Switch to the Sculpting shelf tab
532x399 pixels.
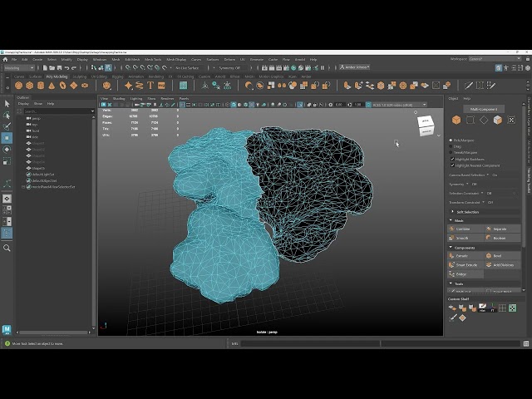pyautogui.click(x=80, y=76)
